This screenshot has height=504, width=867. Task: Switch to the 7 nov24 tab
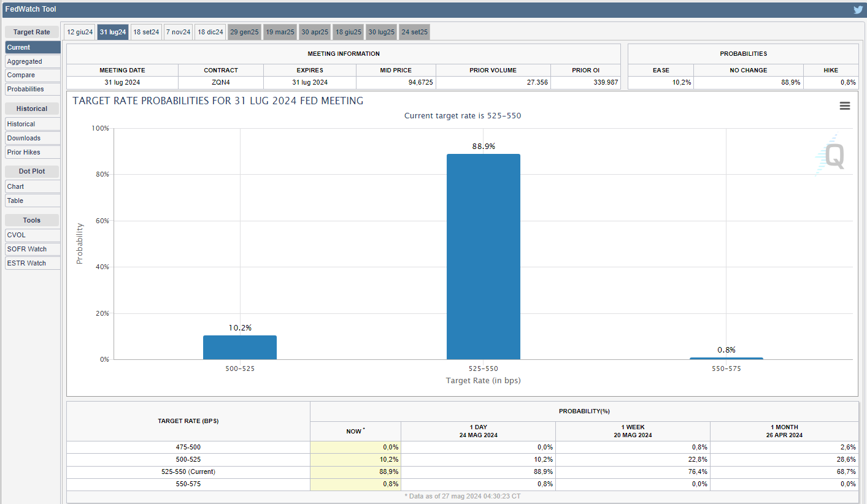(x=178, y=32)
